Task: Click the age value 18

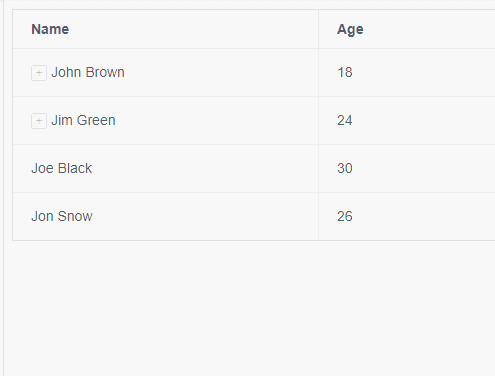Action: pos(345,72)
